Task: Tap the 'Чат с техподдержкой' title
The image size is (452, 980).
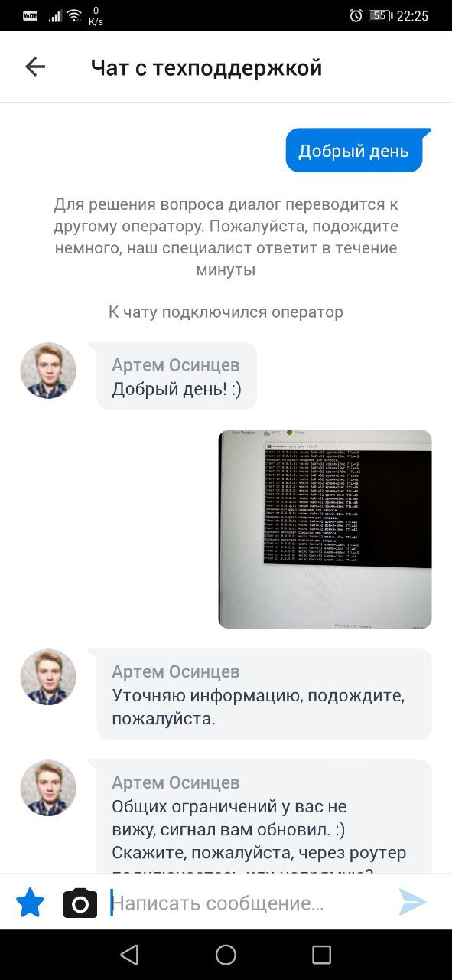Action: point(206,67)
